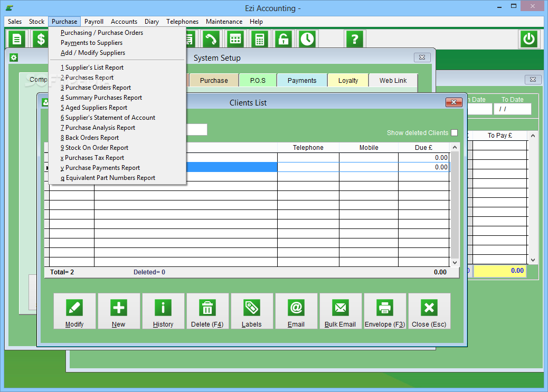Open the Maintenance menu
The image size is (548, 392).
(224, 22)
